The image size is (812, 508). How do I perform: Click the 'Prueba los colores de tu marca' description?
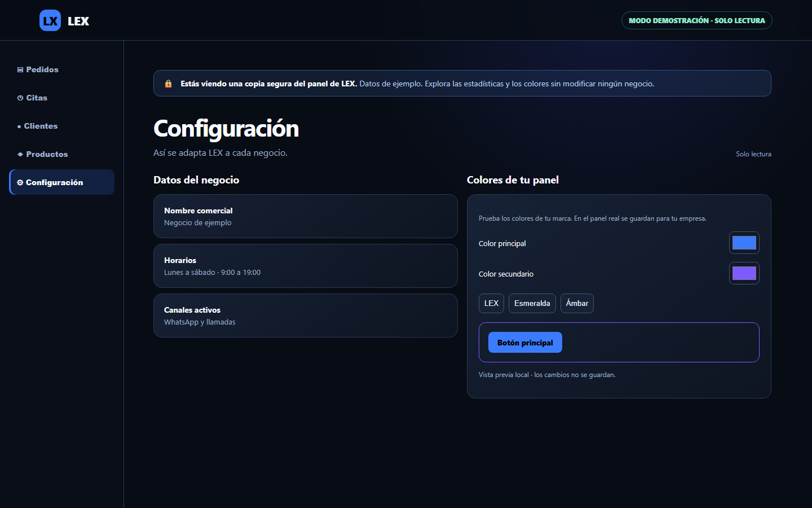[x=593, y=218]
